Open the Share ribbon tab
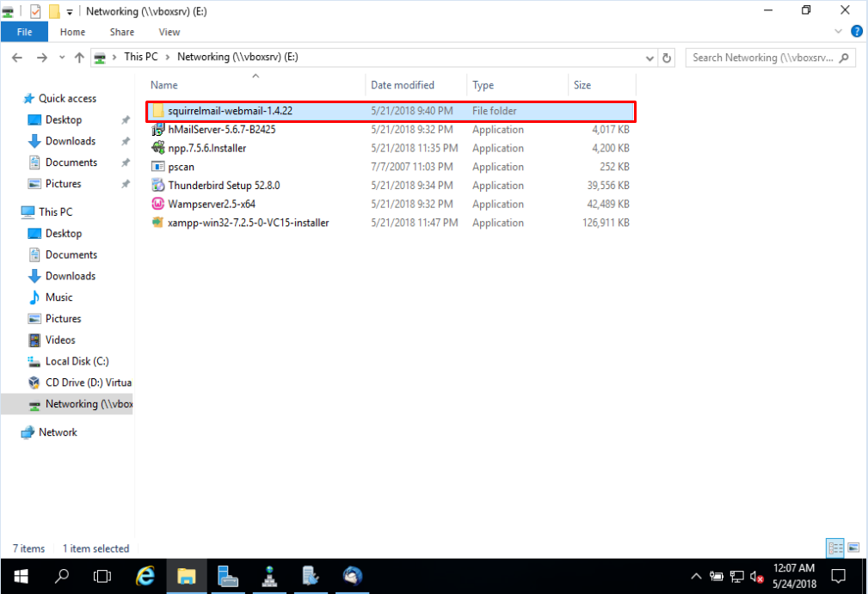The height and width of the screenshot is (594, 868). pos(122,32)
